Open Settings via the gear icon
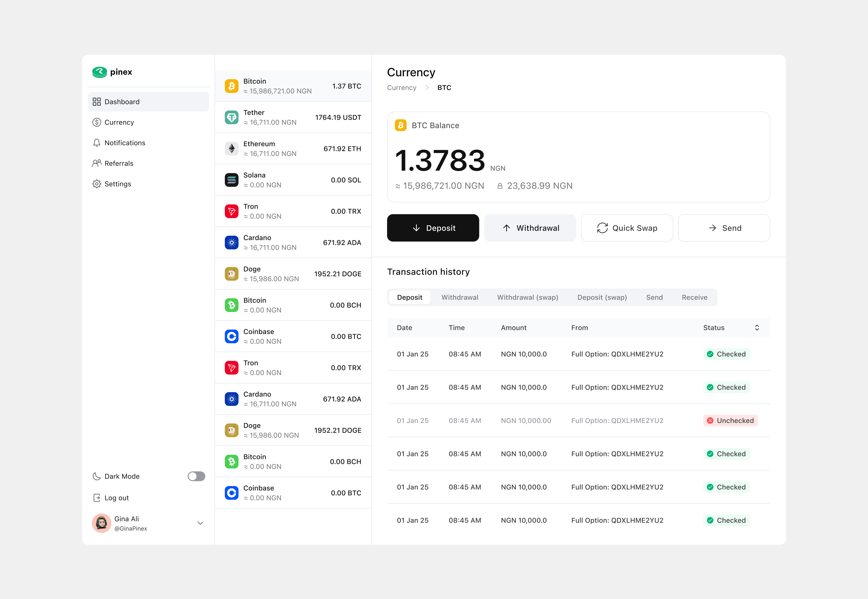 tap(97, 184)
